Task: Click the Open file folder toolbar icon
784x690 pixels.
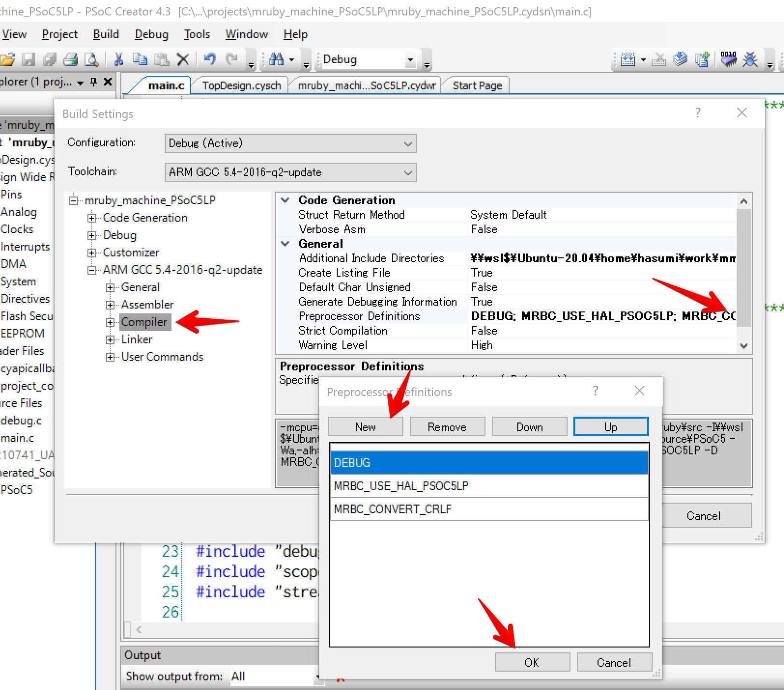Action: [7, 59]
